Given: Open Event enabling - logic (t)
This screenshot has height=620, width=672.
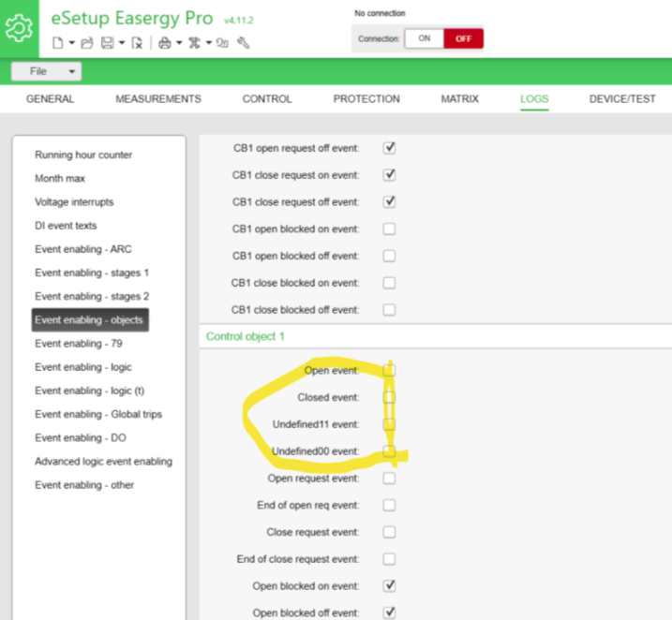Looking at the screenshot, I should tap(90, 391).
